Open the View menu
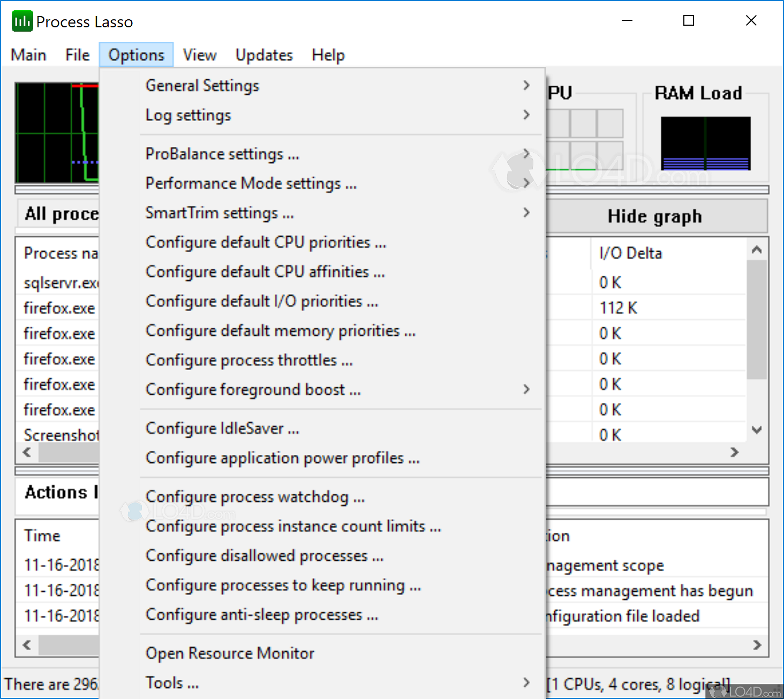Viewport: 784px width, 699px height. [x=200, y=55]
